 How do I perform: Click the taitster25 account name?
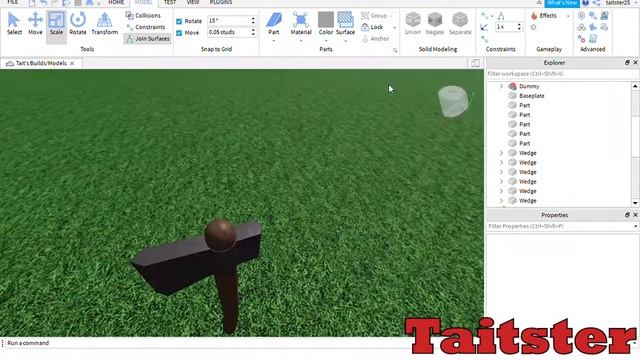pyautogui.click(x=618, y=3)
